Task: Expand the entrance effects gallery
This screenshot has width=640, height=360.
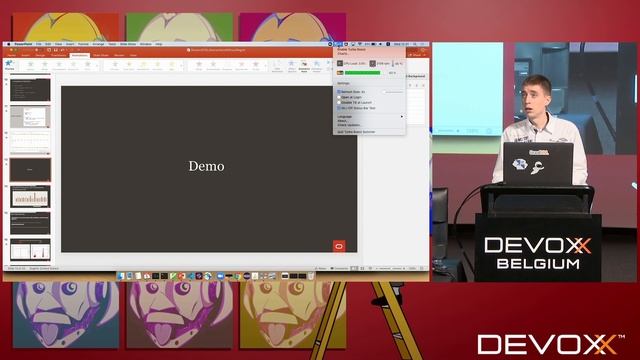Action: pos(98,65)
